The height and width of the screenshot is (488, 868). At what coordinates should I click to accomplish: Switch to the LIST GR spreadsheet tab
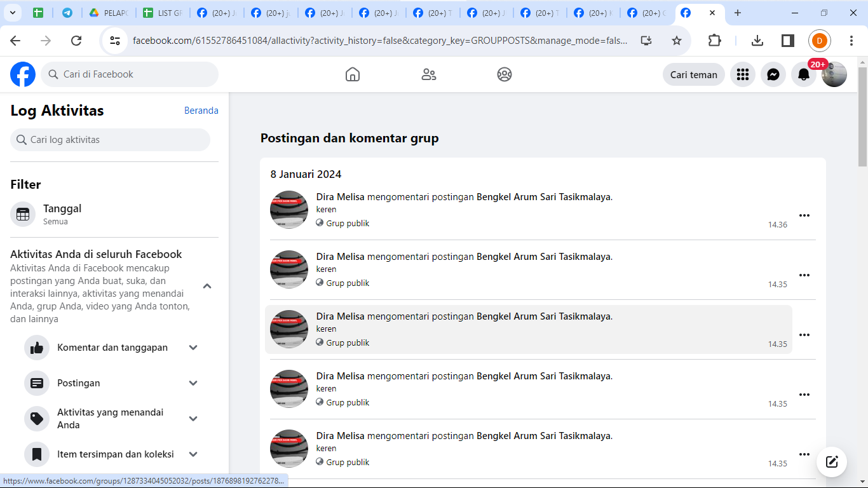(x=162, y=13)
